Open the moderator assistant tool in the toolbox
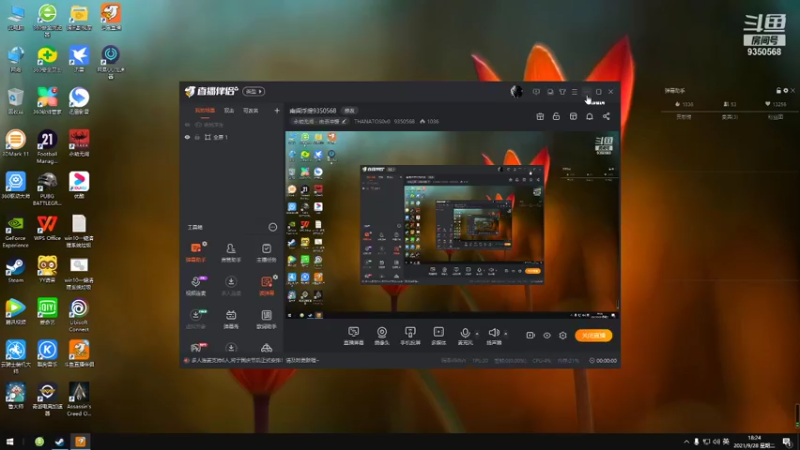800x450 pixels. (x=231, y=253)
